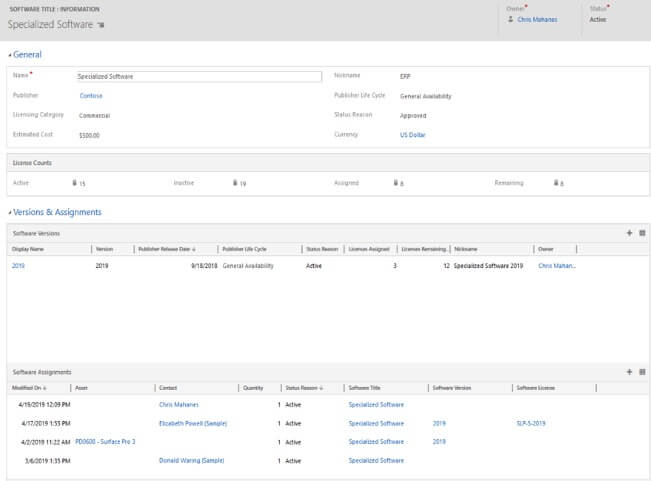The width and height of the screenshot is (651, 481).
Task: Open 2019 software version in 4/2/2019 row
Action: click(439, 442)
